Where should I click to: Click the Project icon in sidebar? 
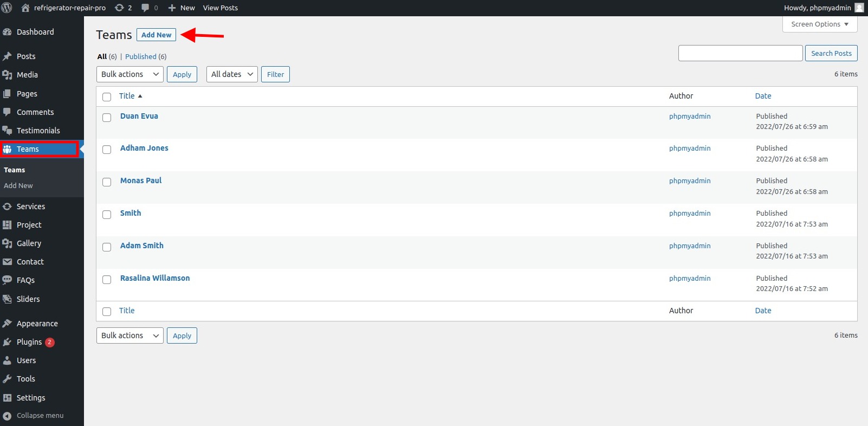7,225
